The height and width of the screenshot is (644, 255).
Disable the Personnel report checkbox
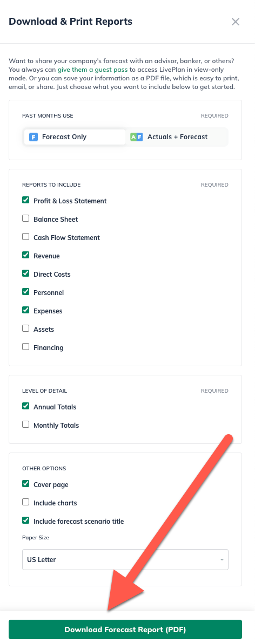[x=25, y=292]
